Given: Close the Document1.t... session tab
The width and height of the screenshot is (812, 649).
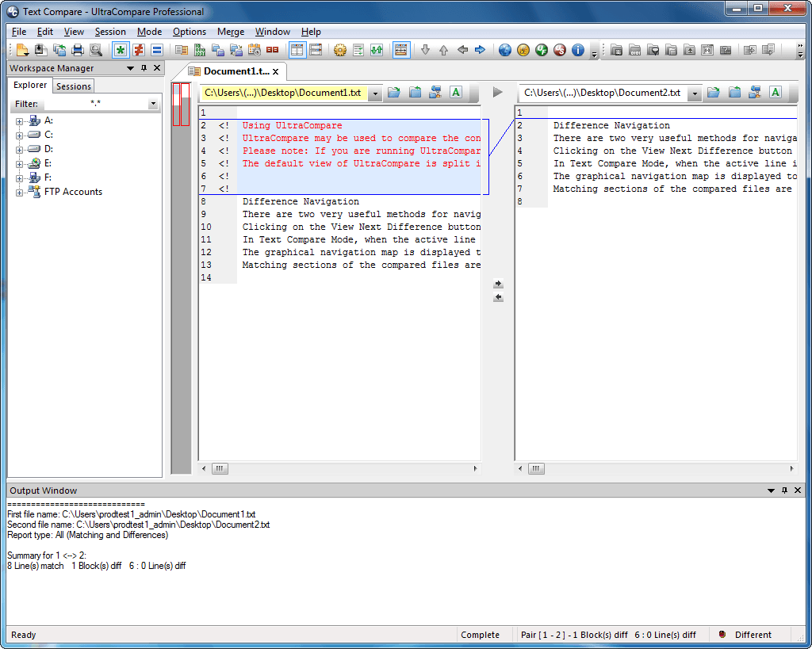Looking at the screenshot, I should (x=275, y=72).
